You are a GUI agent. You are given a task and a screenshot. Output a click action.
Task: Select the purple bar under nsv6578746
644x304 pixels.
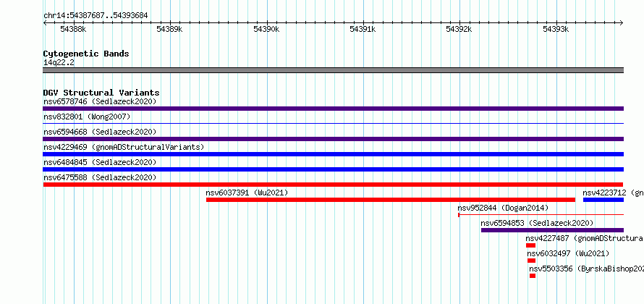333,109
